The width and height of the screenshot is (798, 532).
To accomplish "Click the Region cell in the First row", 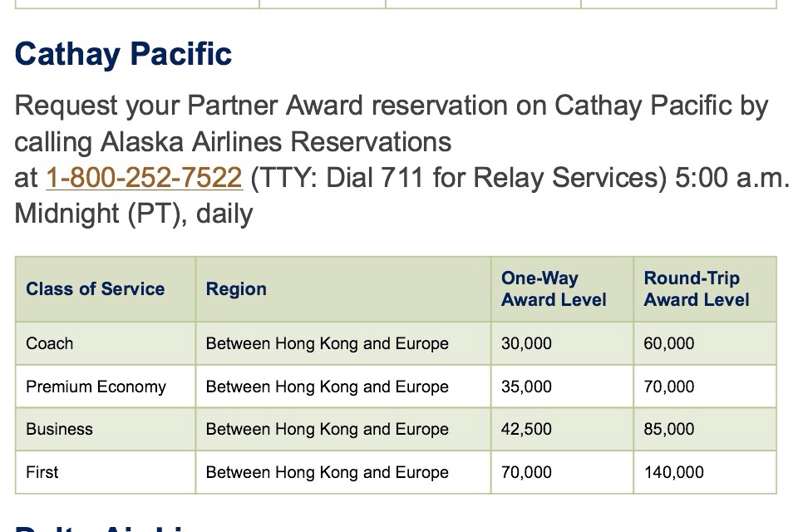I will 327,472.
